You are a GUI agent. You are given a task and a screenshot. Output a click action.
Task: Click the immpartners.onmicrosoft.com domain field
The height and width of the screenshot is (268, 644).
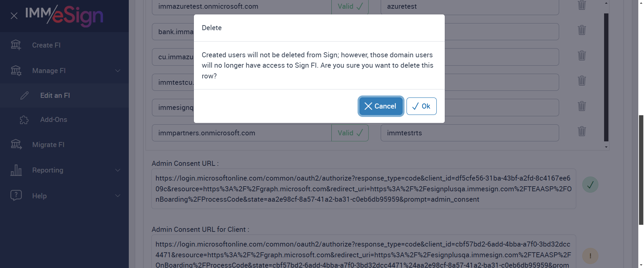click(241, 133)
